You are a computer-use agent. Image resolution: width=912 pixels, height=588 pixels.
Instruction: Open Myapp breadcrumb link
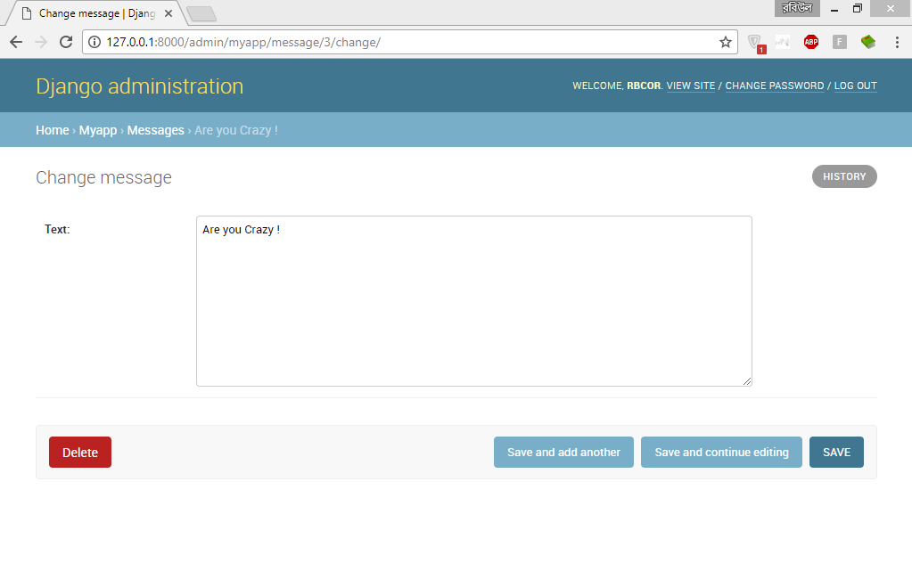point(98,130)
